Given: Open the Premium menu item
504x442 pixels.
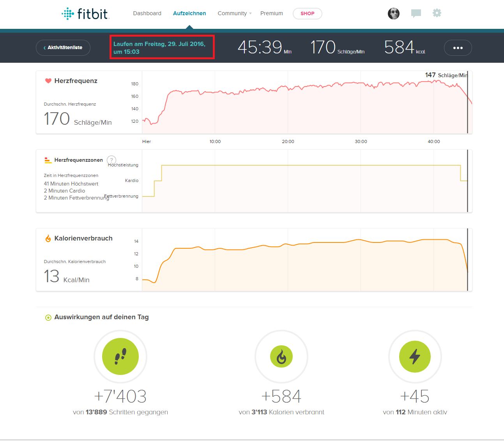Looking at the screenshot, I should (272, 13).
